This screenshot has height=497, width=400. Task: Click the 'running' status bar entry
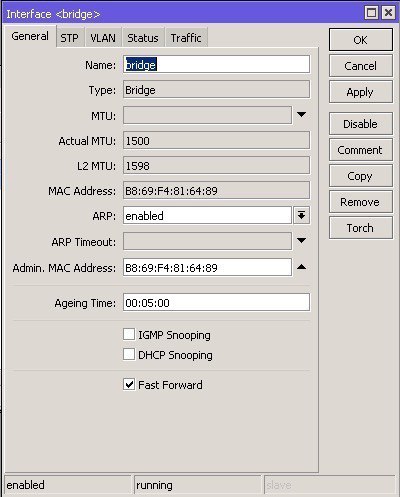tap(198, 485)
